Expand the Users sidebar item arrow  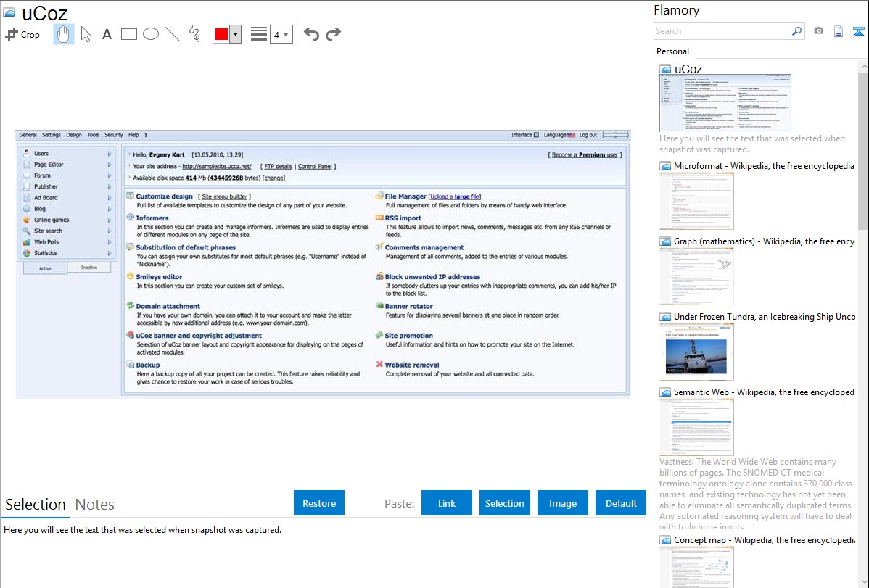(110, 154)
